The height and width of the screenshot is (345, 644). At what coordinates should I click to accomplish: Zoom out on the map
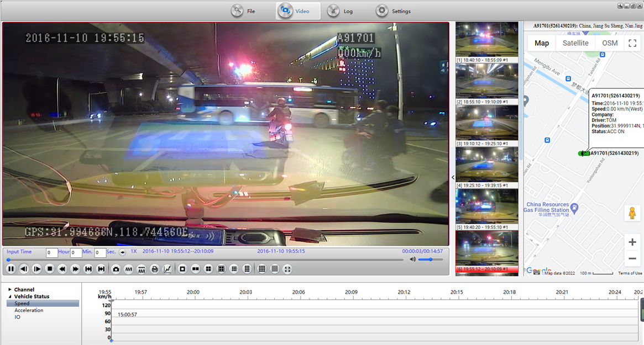tap(632, 258)
